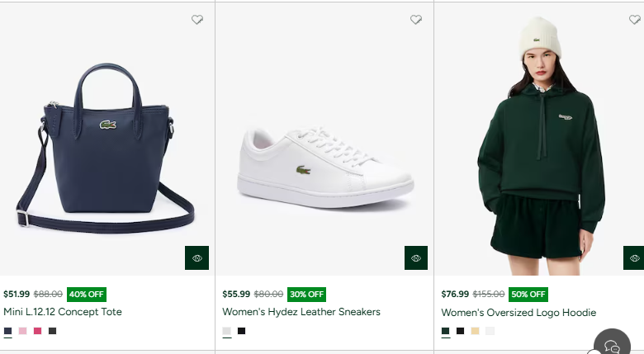Screen dimensions: 644x354
Task: Quick view the Oversized Logo Hoodie
Action: pyautogui.click(x=634, y=258)
